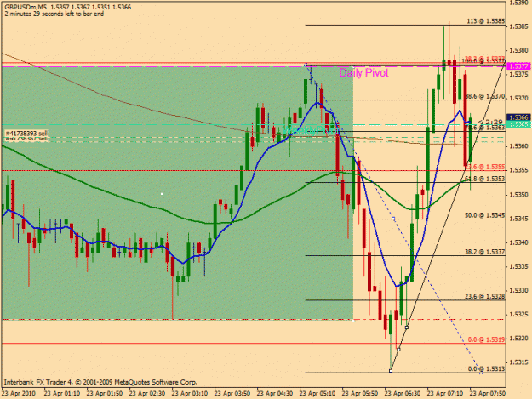Select the '0.0 @ 1.5313' Fibonacci level label
The width and height of the screenshot is (532, 399).
486,369
